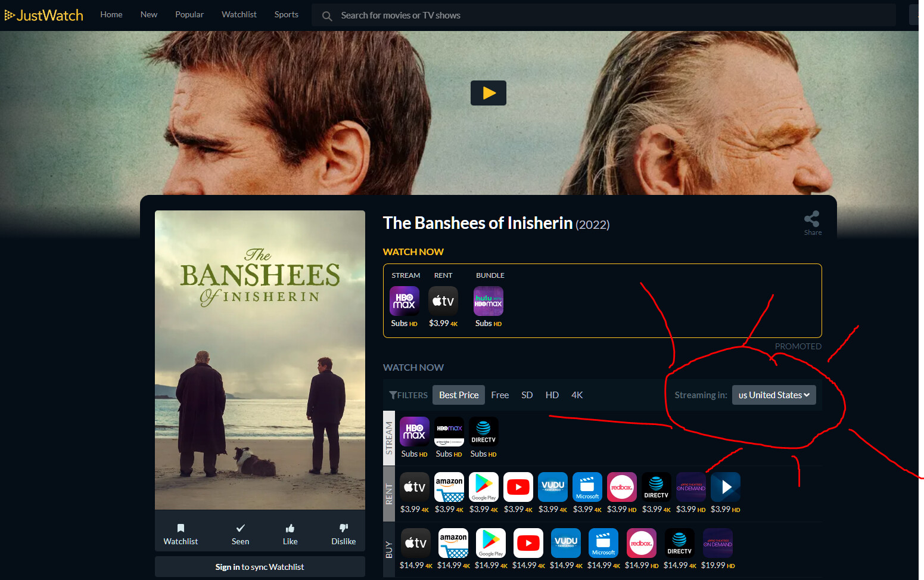Open the Popular section
The height and width of the screenshot is (580, 924).
click(x=189, y=14)
